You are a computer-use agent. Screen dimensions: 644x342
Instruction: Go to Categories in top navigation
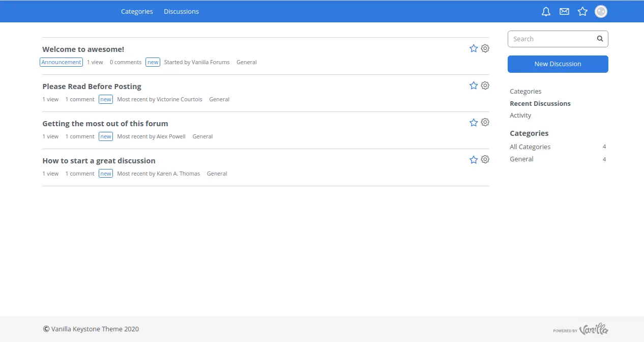tap(137, 11)
